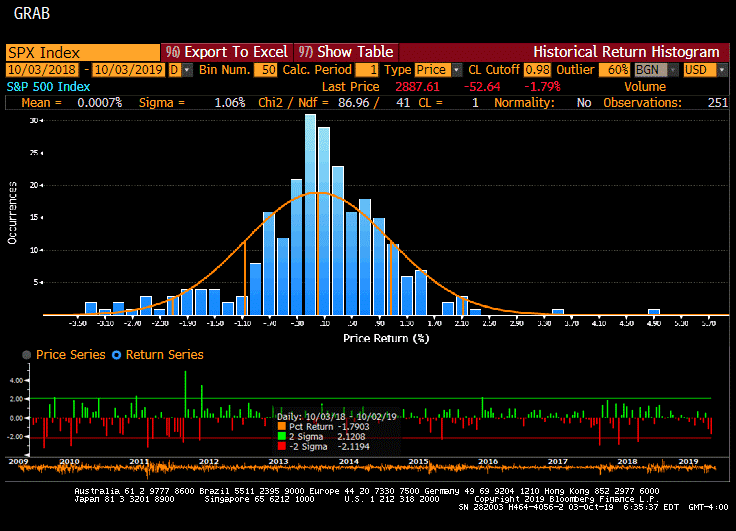Image resolution: width=736 pixels, height=531 pixels.
Task: Click the Calc. Period value field
Action: pyautogui.click(x=367, y=70)
